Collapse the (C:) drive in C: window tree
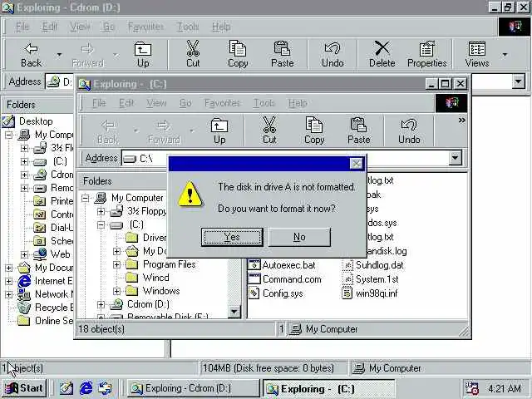The width and height of the screenshot is (532, 399). coord(101,224)
